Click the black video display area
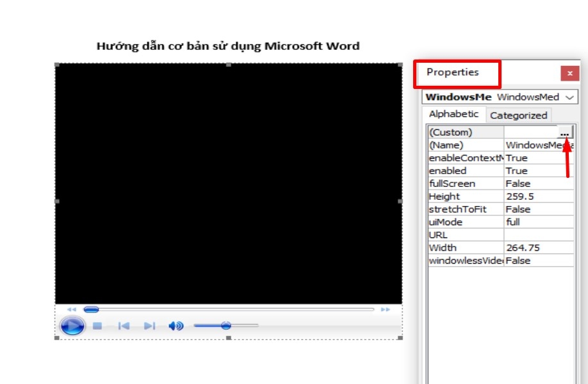This screenshot has width=588, height=384. coord(229,184)
